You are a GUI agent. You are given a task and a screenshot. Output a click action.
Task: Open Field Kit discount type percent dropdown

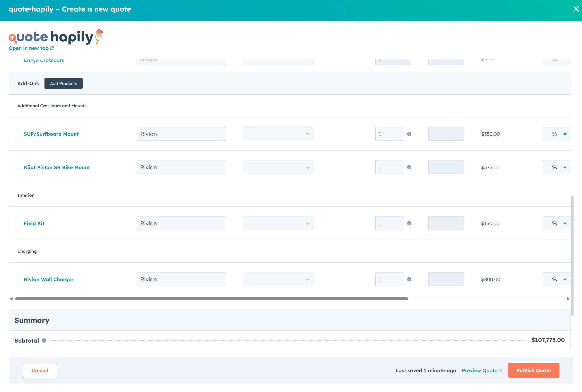(557, 223)
